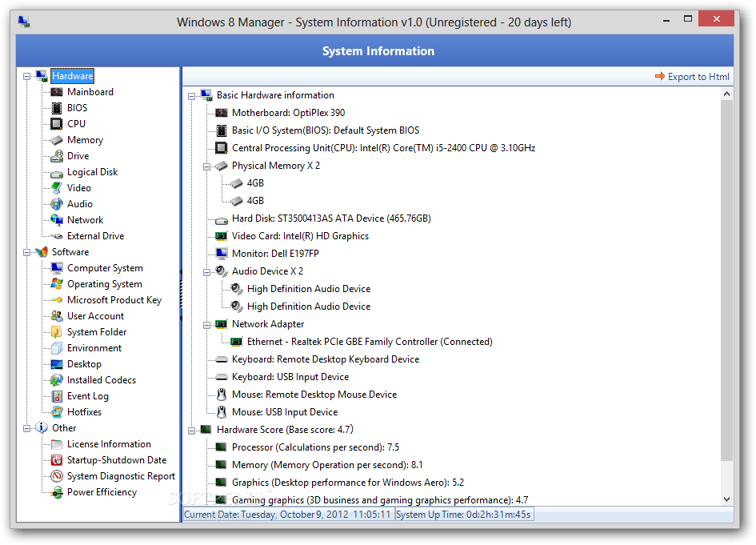Click the Microsoft Product Key icon
This screenshot has height=545, width=756.
click(57, 300)
